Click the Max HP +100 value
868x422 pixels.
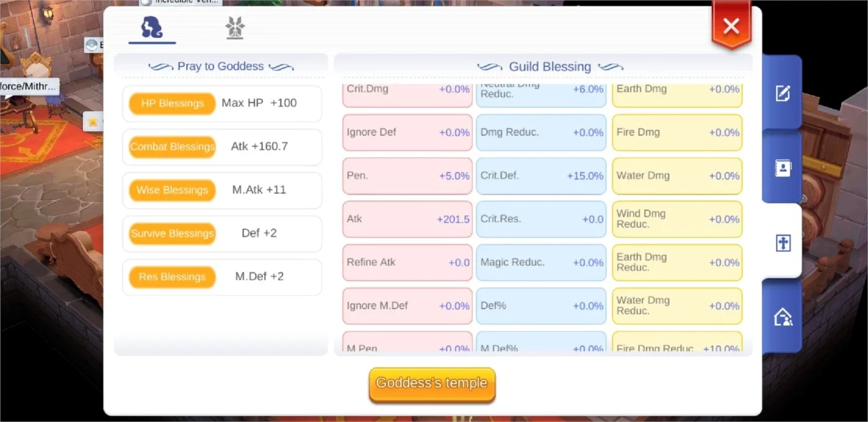[259, 103]
